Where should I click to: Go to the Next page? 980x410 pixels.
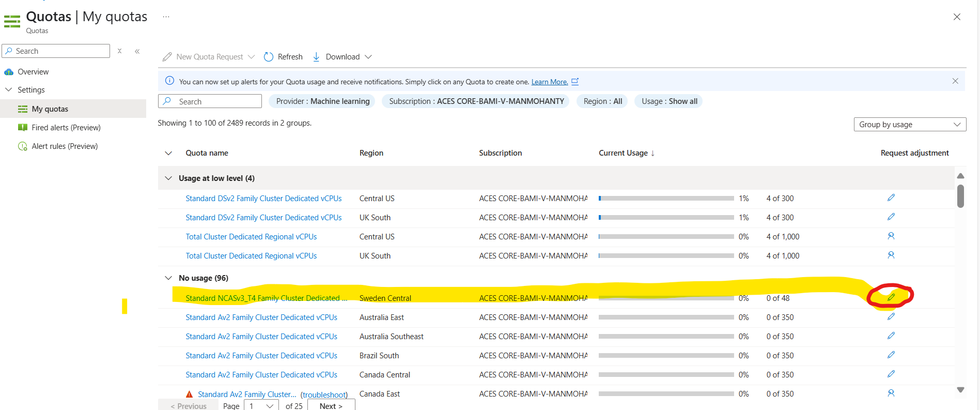(331, 406)
